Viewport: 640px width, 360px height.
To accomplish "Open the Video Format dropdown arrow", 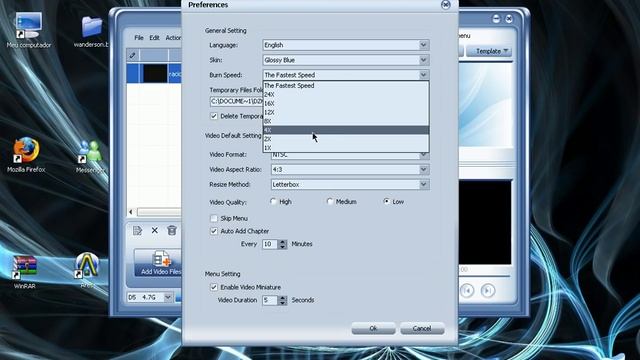I will point(424,155).
